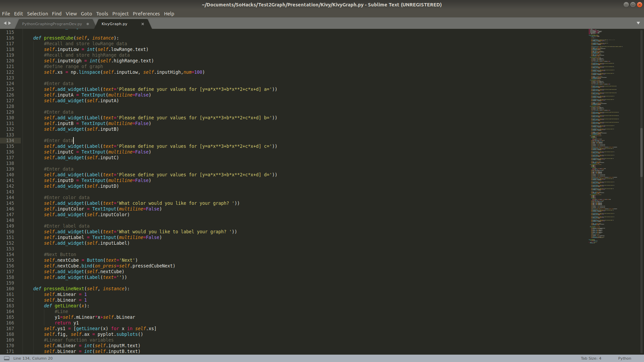This screenshot has height=362, width=644.
Task: Open the Goto menu
Action: [x=86, y=14]
